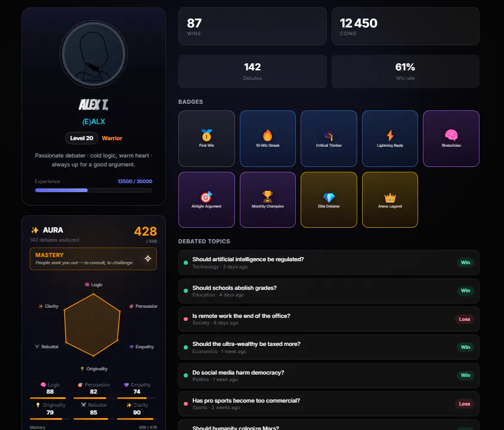Click the Originality bulb icon under radar chart
Image resolution: width=504 pixels, height=430 pixels.
[x=82, y=369]
